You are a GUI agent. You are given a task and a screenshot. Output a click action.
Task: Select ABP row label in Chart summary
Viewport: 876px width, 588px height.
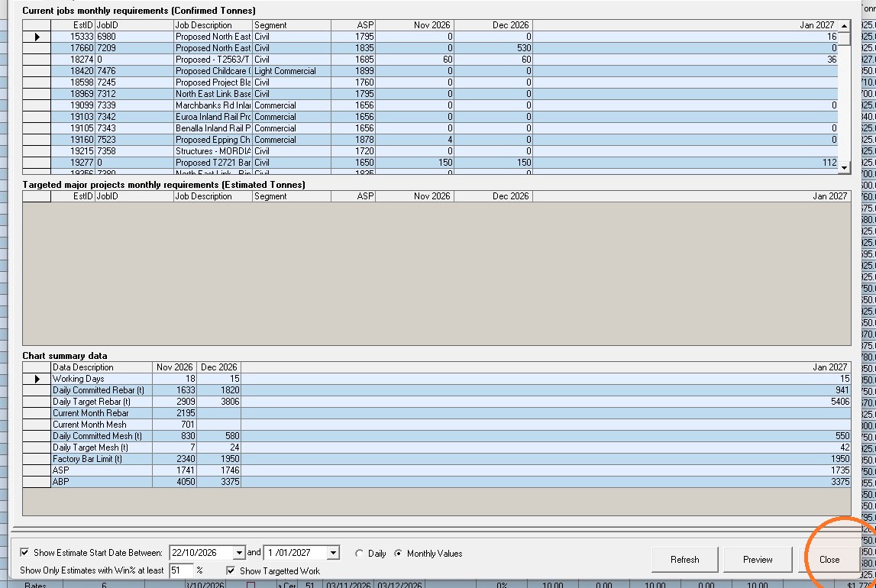pyautogui.click(x=102, y=482)
